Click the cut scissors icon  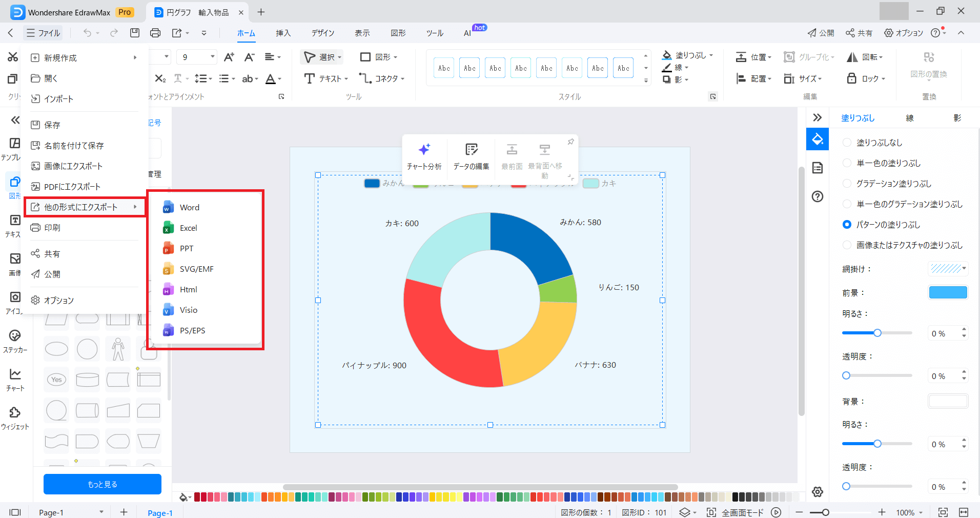[13, 57]
